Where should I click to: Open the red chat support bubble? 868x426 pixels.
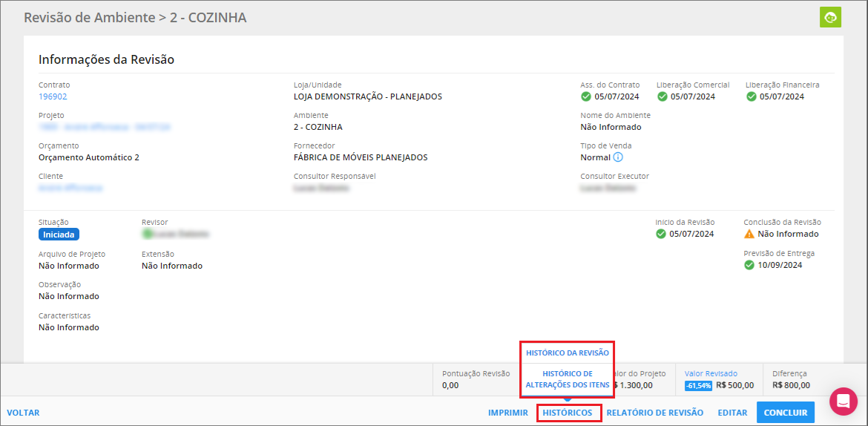[x=843, y=401]
